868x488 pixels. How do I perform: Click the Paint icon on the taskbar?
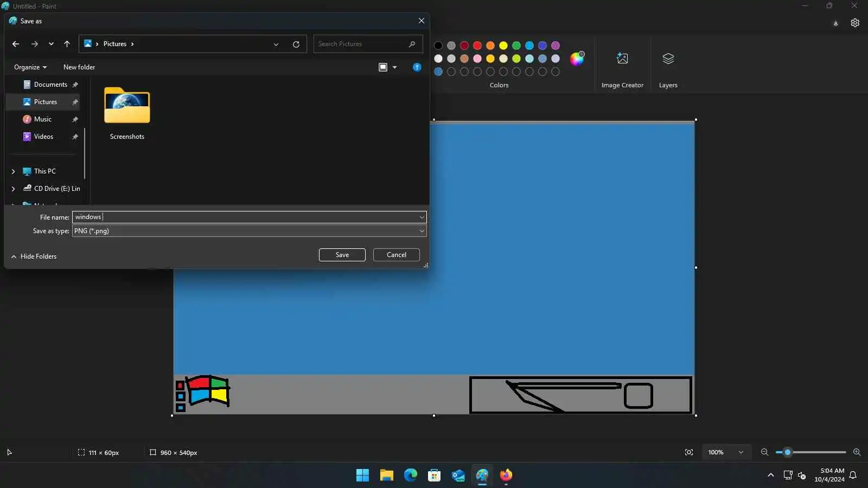pos(482,476)
